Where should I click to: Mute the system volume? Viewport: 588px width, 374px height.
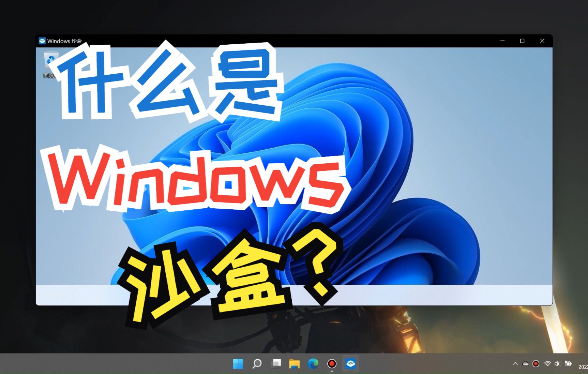click(557, 363)
